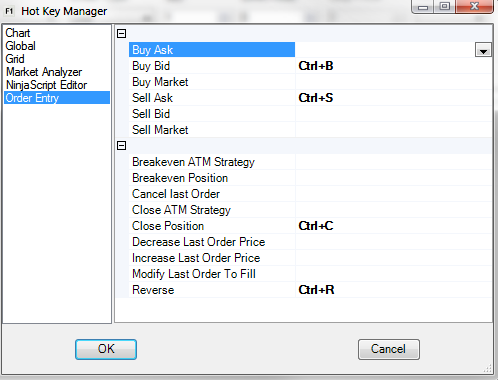Open the Buy Ask hot key dropdown

483,50
